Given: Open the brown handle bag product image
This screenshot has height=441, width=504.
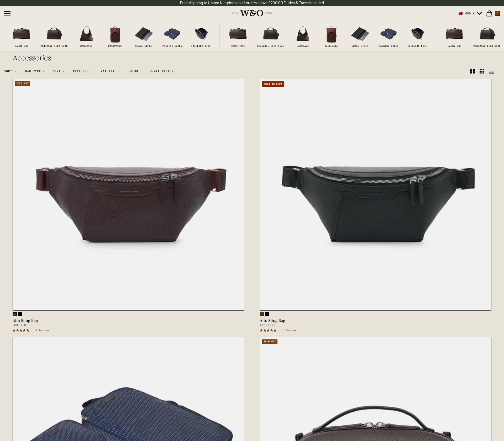Looking at the screenshot, I should pos(376,389).
